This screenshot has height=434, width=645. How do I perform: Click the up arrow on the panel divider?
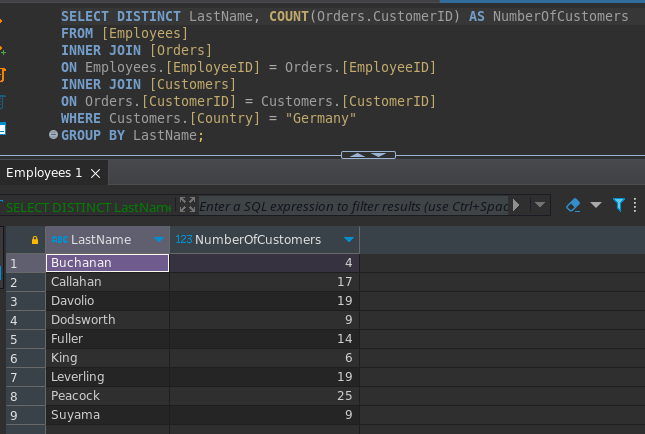tap(357, 155)
